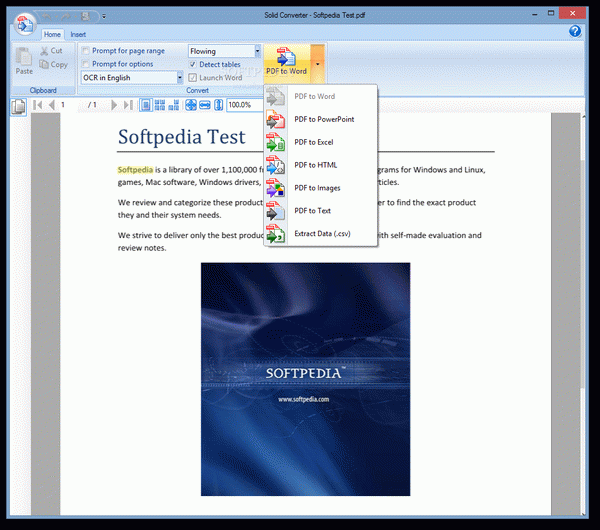
Task: Click the PDF to HTML icon in menu
Action: coord(276,165)
